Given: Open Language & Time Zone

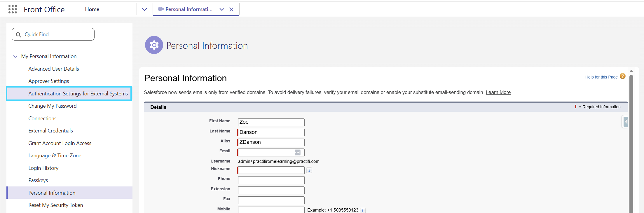Looking at the screenshot, I should pyautogui.click(x=55, y=156).
